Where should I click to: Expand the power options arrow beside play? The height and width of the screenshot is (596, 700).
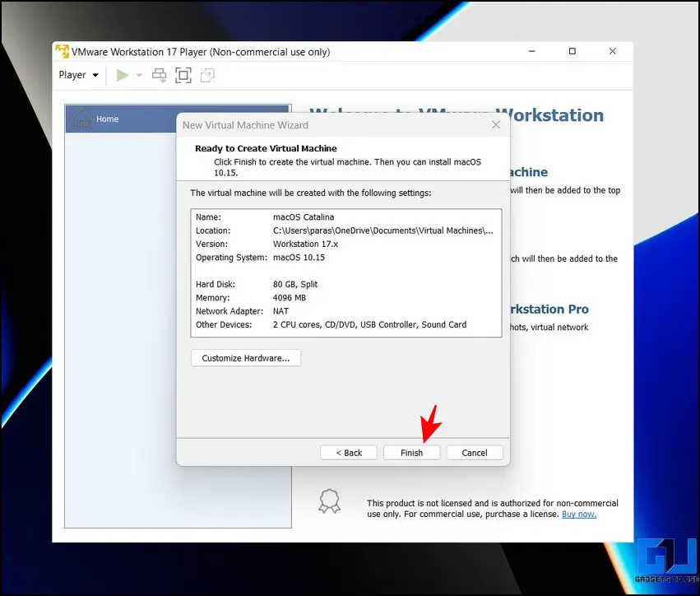click(139, 75)
